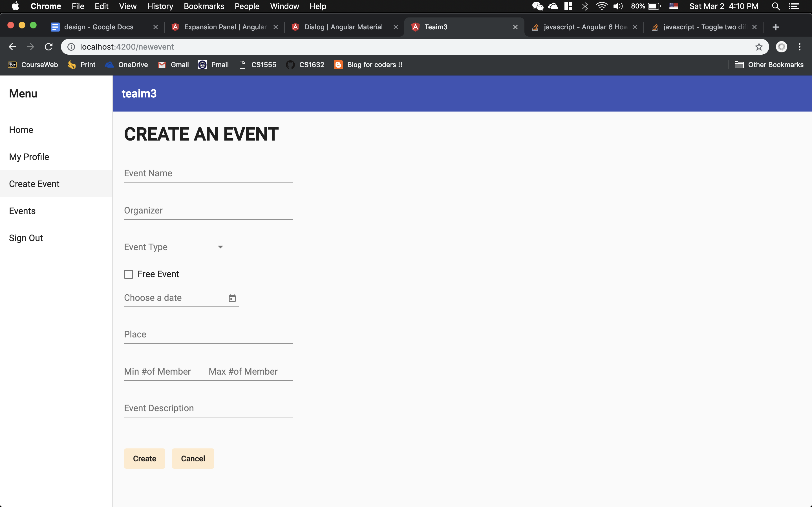Open the Chrome three-dot menu
812x507 pixels.
coord(799,46)
